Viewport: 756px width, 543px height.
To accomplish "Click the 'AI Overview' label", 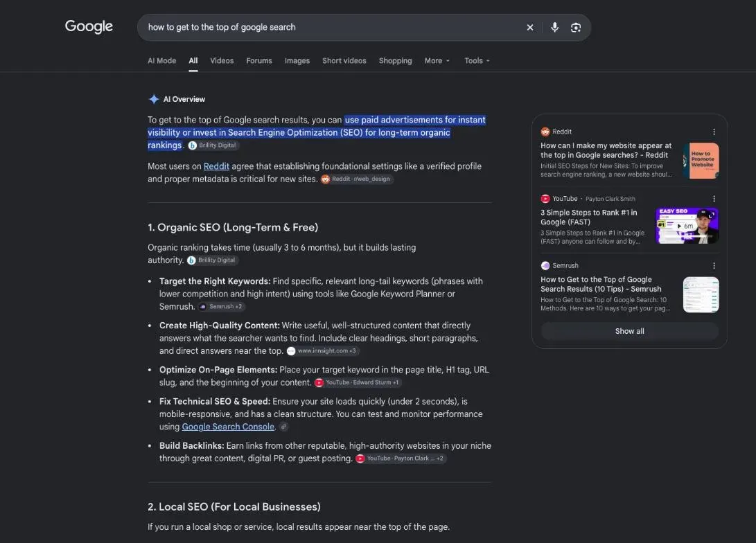I will click(x=184, y=99).
